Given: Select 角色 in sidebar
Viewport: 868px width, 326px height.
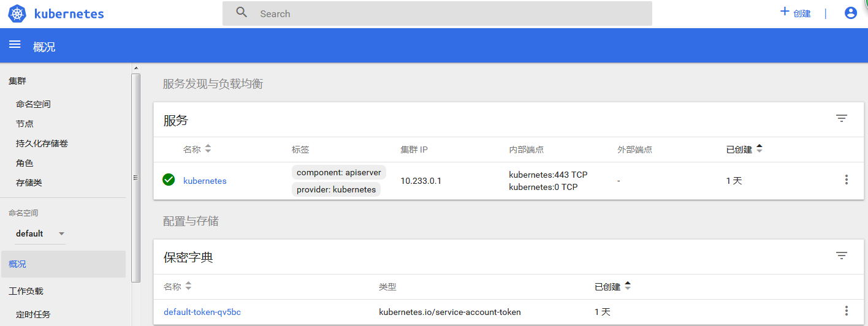Looking at the screenshot, I should pos(25,163).
